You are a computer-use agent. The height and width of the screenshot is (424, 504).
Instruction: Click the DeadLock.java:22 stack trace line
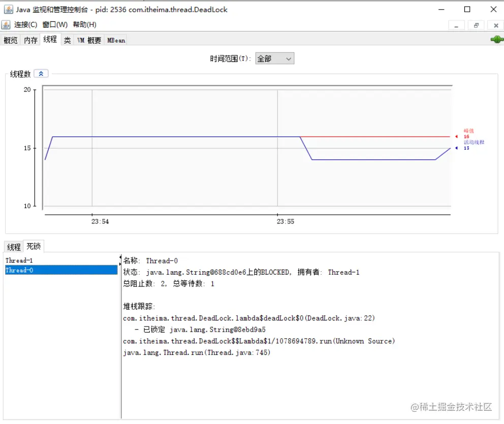click(249, 318)
